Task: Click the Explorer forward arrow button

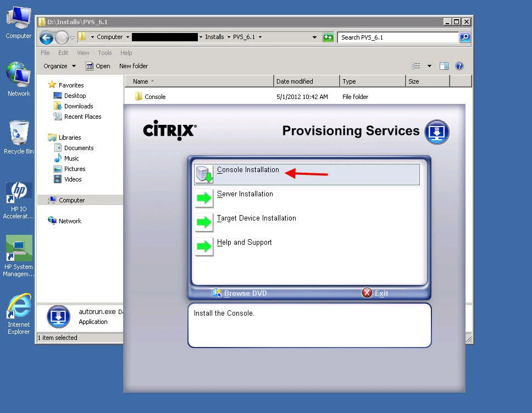Action: [62, 37]
